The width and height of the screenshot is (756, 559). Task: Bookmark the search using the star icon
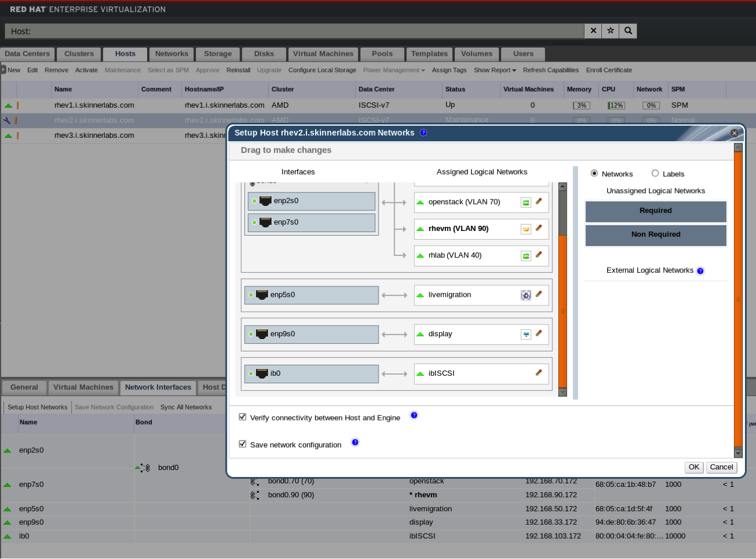click(611, 31)
